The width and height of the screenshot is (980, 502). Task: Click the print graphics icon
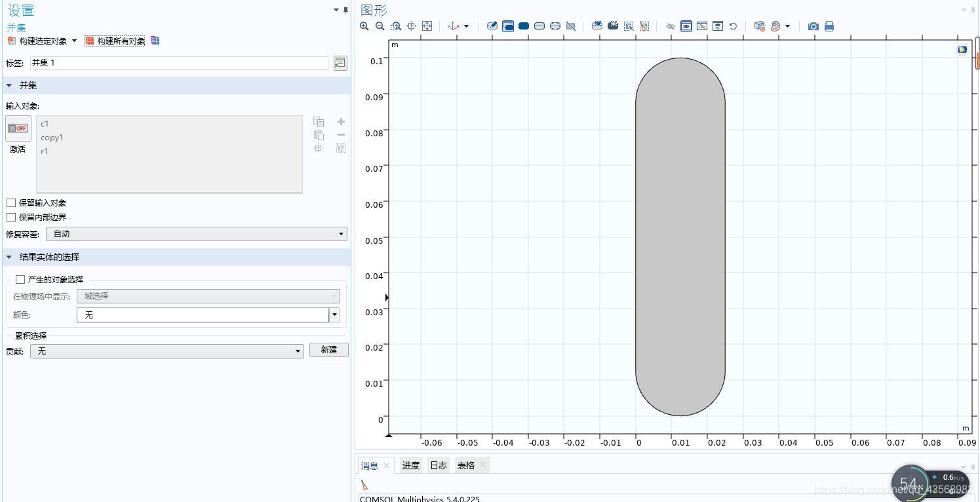click(829, 26)
